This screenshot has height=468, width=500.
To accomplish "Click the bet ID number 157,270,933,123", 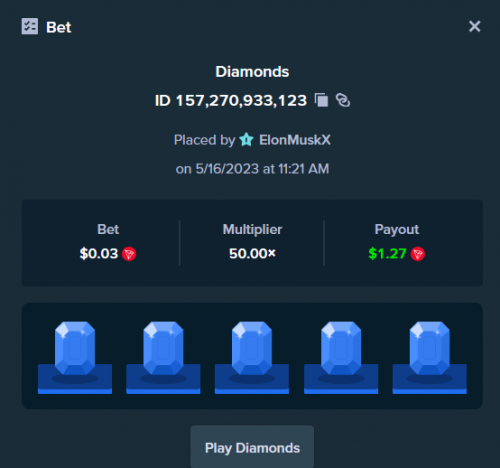I will (x=241, y=100).
